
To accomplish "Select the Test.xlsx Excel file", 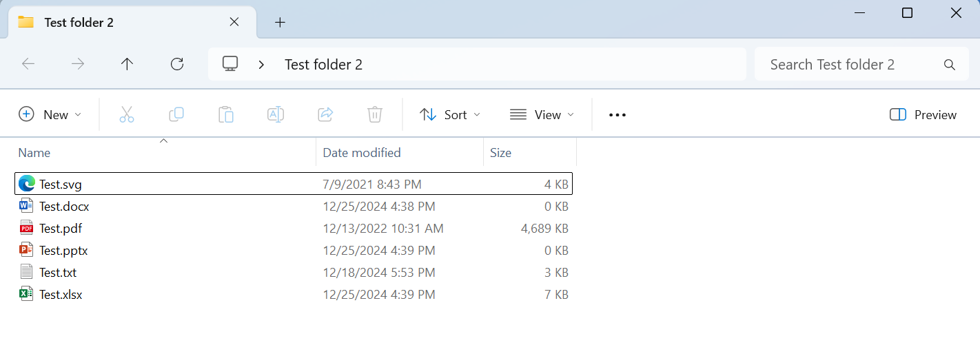I will click(x=61, y=295).
